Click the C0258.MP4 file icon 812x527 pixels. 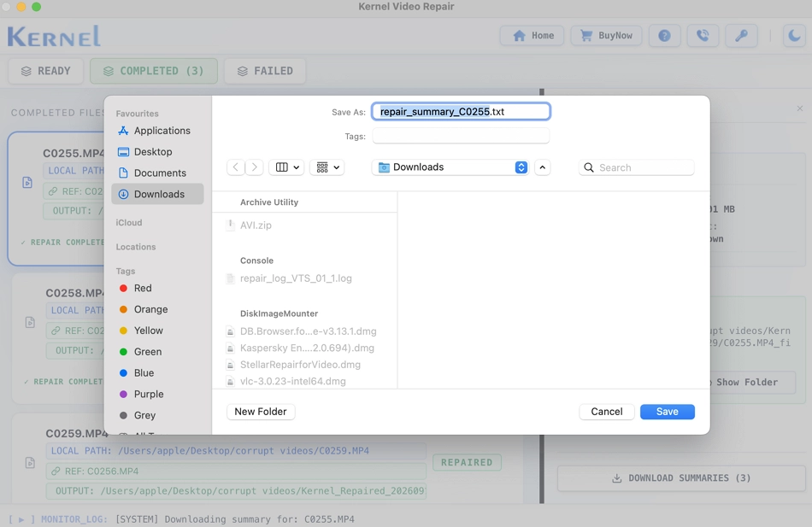(30, 322)
